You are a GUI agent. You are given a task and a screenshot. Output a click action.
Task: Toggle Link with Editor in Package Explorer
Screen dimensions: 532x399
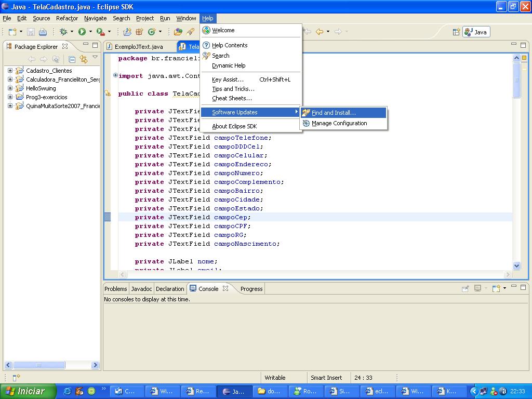[x=84, y=59]
